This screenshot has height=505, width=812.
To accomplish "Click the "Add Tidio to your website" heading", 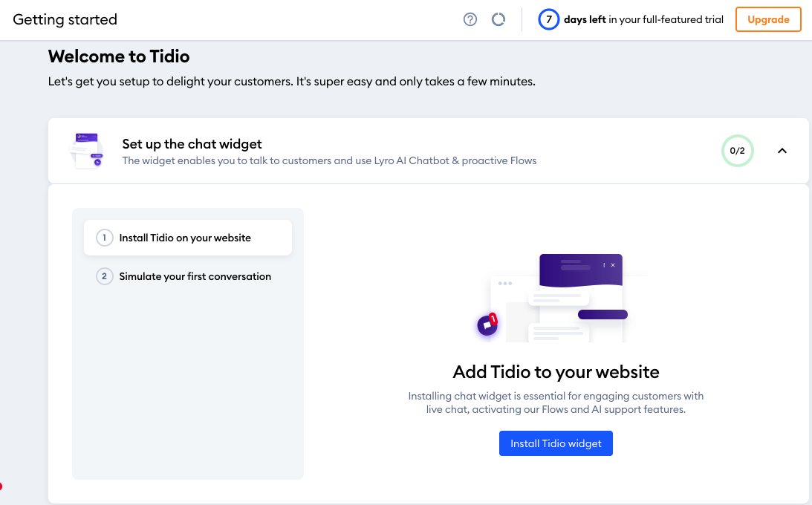I will 556,371.
